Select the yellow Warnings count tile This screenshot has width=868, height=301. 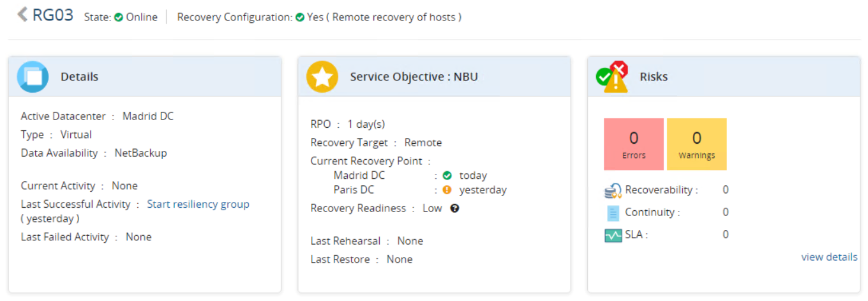pos(696,144)
